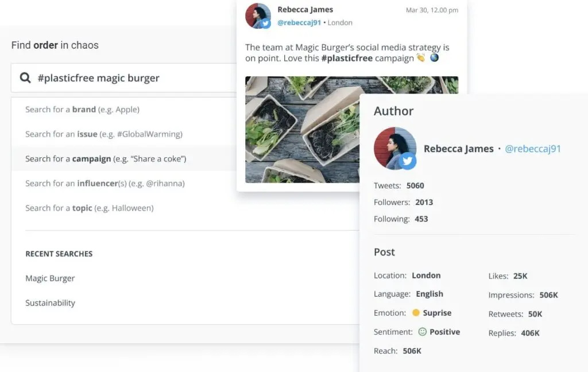The image size is (588, 372).
Task: Click the search magnifier icon
Action: pyautogui.click(x=24, y=77)
